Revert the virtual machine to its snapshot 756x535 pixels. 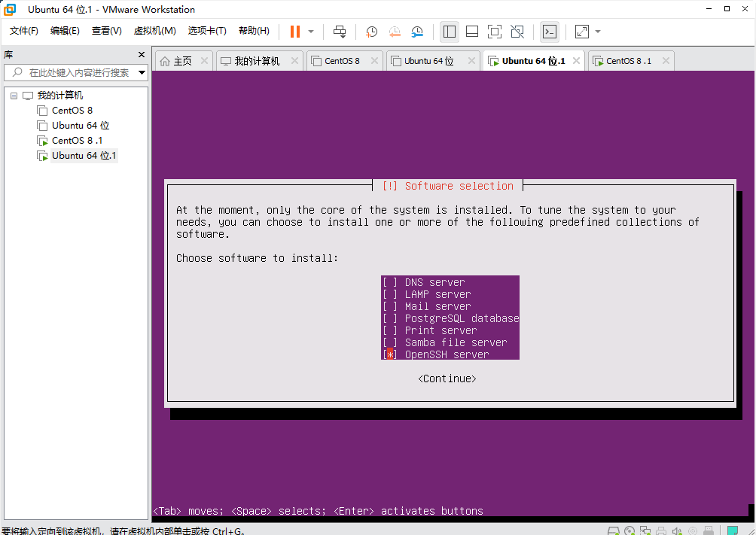pyautogui.click(x=395, y=32)
